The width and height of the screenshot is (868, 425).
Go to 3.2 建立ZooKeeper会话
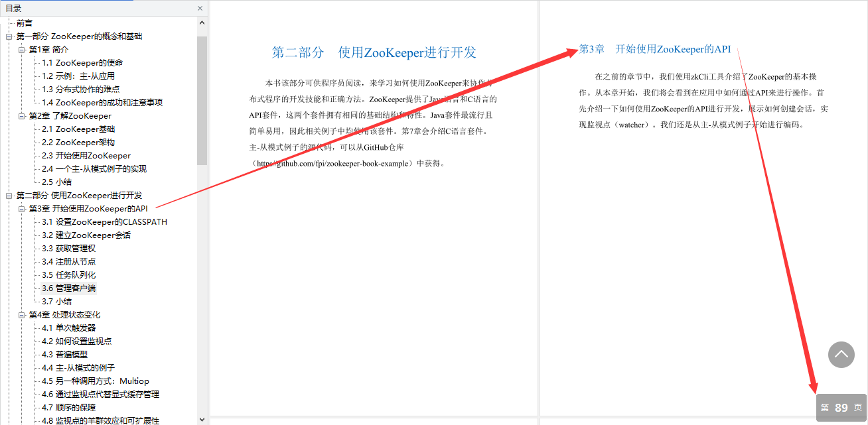[86, 235]
